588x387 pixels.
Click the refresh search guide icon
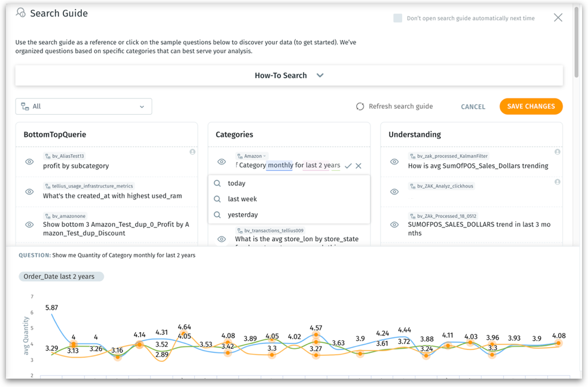[x=360, y=106]
